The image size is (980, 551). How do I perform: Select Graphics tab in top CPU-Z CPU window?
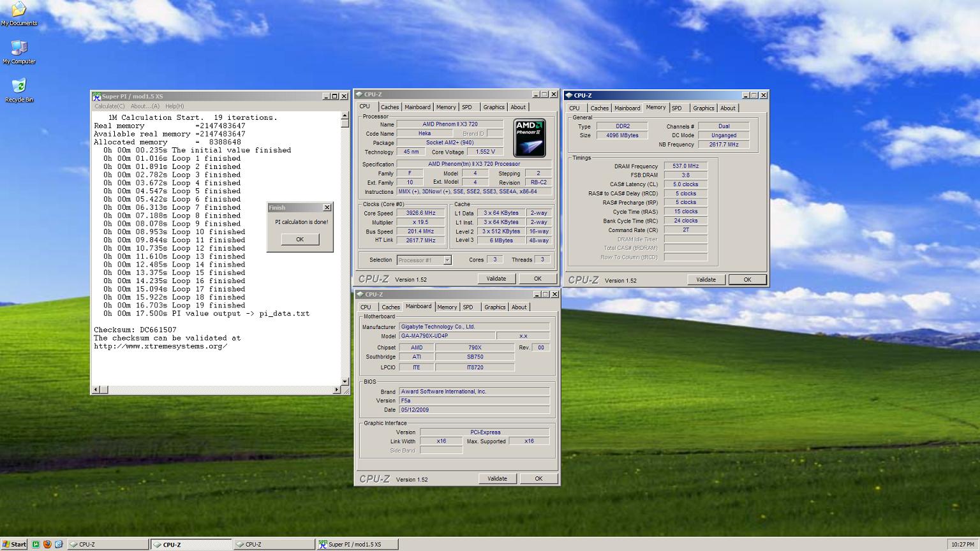[x=493, y=107]
